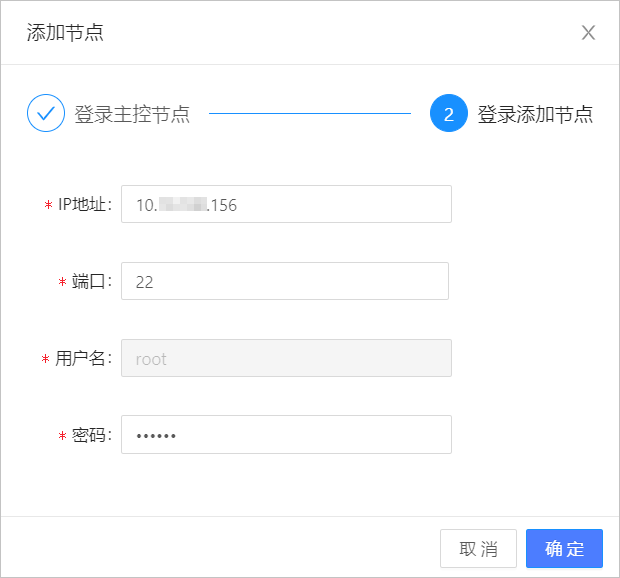Click the 登录添加节点 step label
The width and height of the screenshot is (620, 578).
tap(535, 114)
